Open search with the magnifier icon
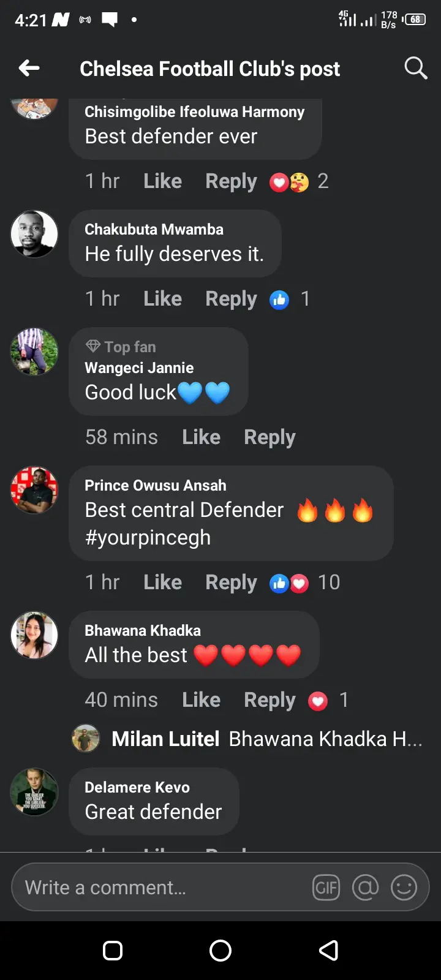This screenshot has width=441, height=980. (415, 68)
